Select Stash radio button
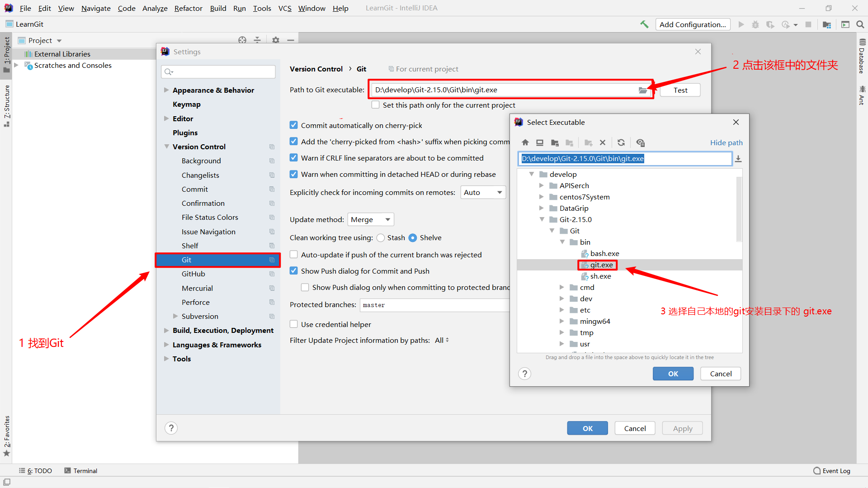Viewport: 868px width, 488px height. click(x=381, y=238)
